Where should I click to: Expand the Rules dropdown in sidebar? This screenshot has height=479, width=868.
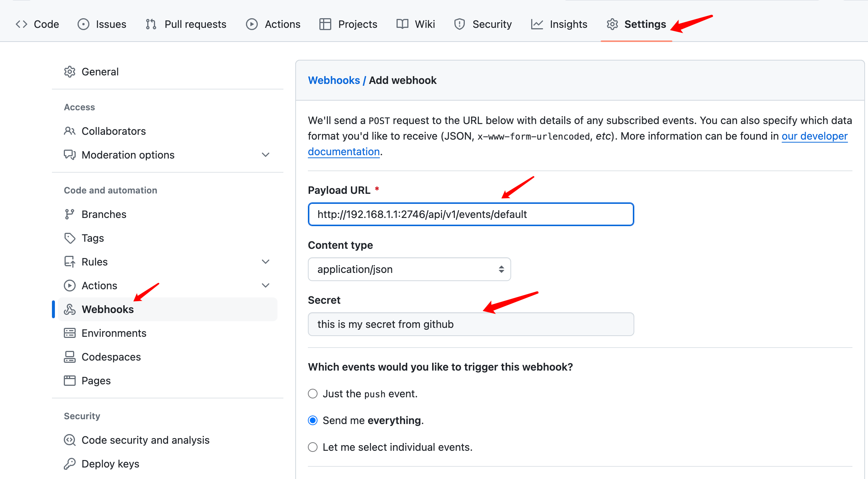[265, 261]
